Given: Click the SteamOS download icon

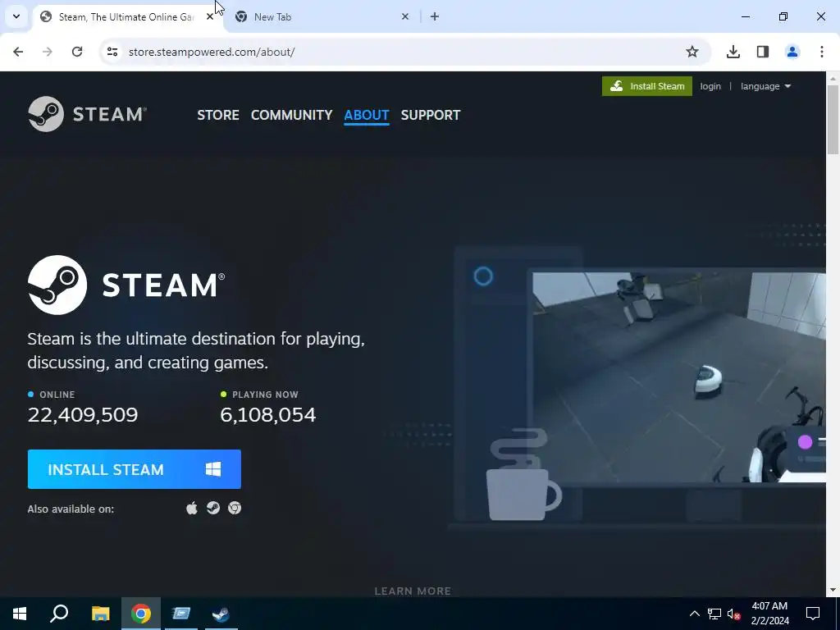Looking at the screenshot, I should 213,508.
